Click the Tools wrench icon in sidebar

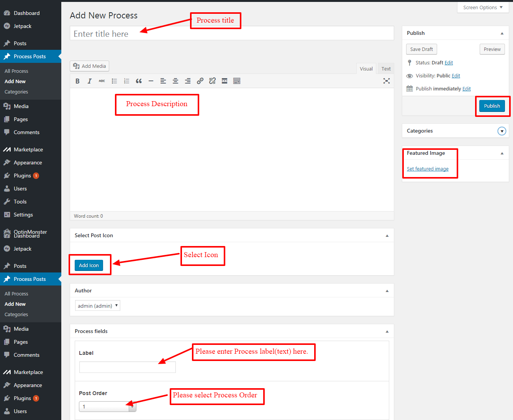click(7, 202)
